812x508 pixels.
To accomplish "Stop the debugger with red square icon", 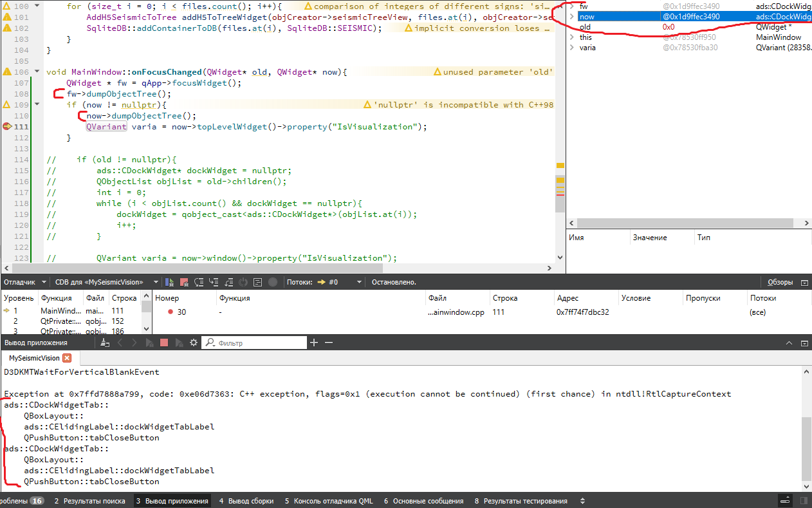I will coord(184,282).
